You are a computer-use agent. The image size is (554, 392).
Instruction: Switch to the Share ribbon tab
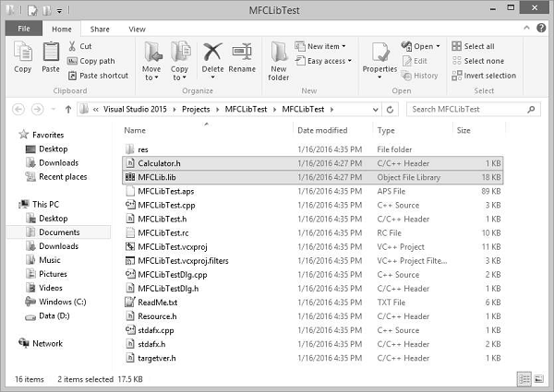[x=100, y=30]
